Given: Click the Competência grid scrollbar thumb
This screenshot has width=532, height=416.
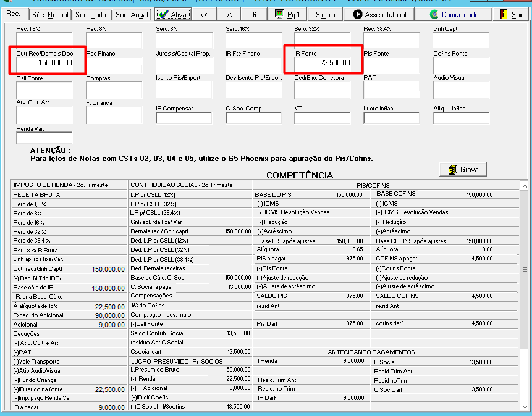Looking at the screenshot, I should pyautogui.click(x=525, y=270).
